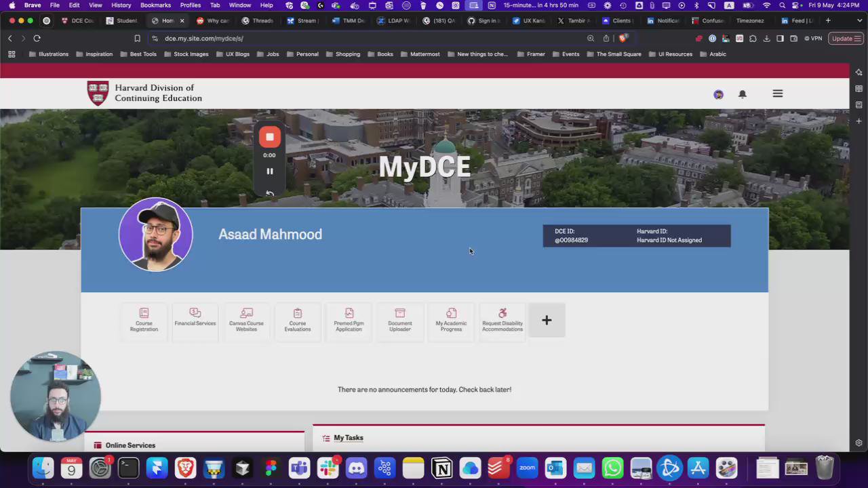Click the large profile picture of Asaad Mahmood

[x=156, y=235]
